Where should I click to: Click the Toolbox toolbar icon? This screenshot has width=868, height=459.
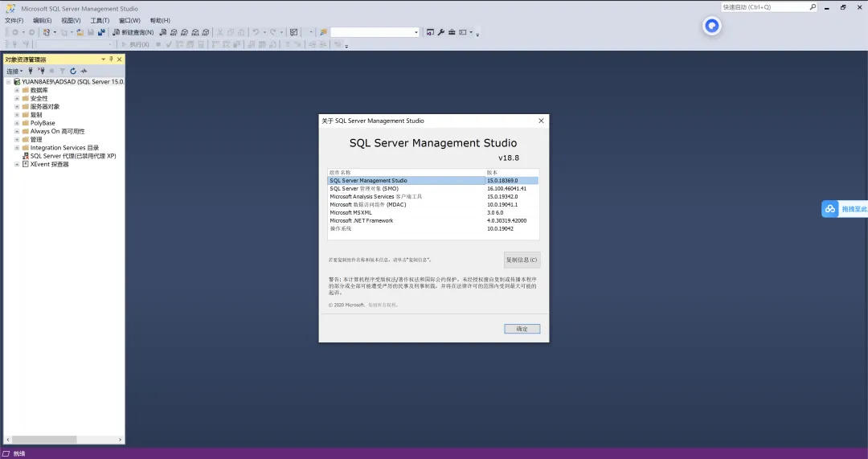coord(452,32)
